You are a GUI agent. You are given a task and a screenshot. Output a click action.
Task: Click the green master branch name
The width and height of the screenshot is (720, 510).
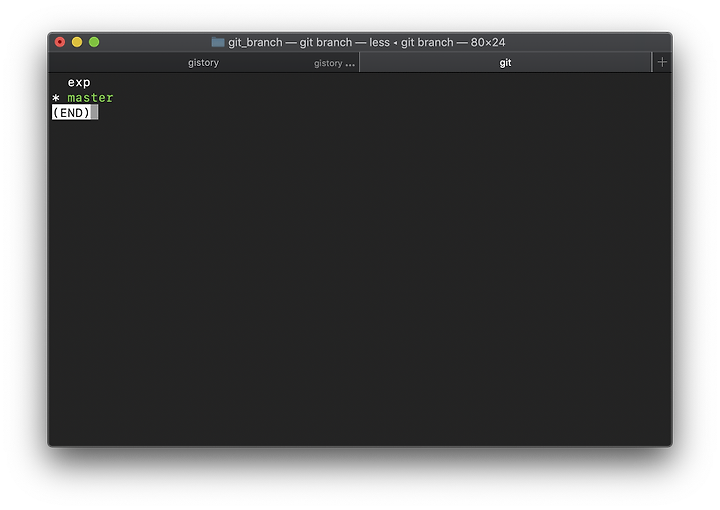click(x=90, y=98)
